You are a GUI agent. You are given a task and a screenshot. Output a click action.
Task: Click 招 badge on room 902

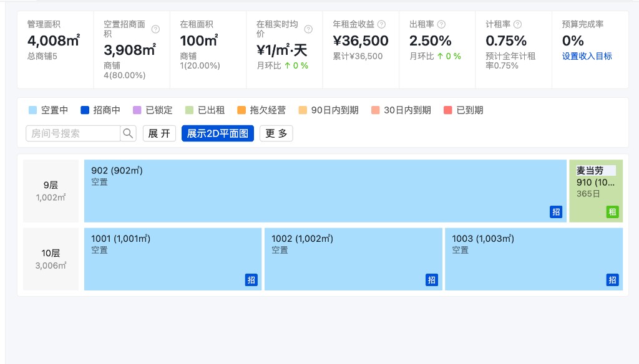coord(556,212)
